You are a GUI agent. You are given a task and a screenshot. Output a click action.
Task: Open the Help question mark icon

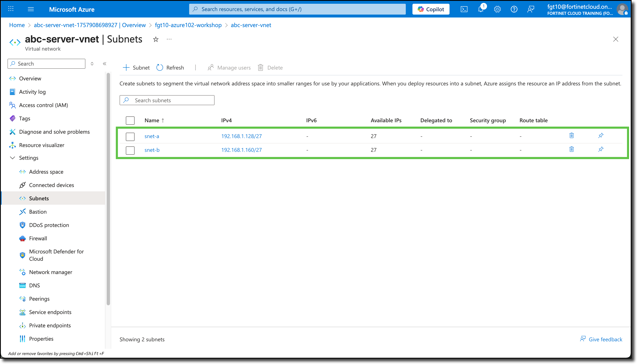(514, 9)
